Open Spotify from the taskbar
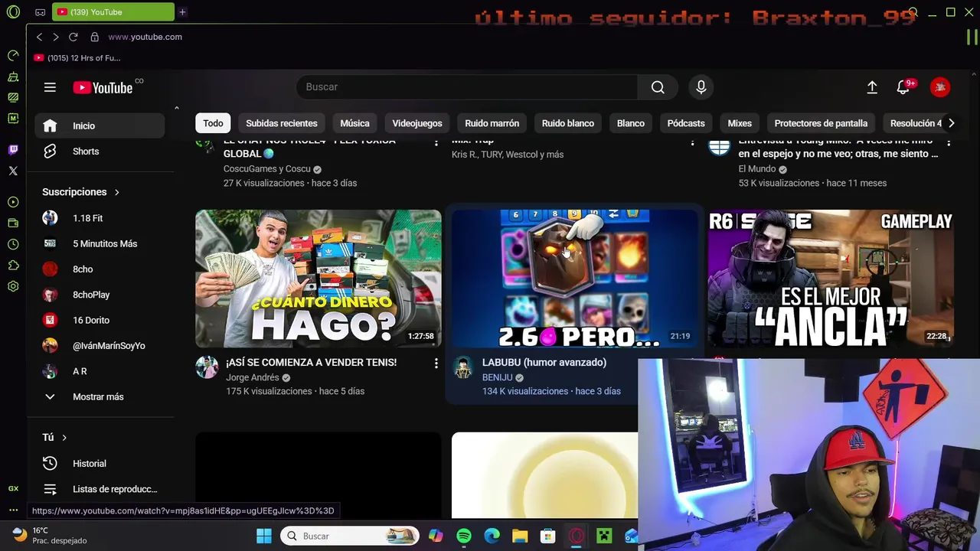 (x=464, y=536)
